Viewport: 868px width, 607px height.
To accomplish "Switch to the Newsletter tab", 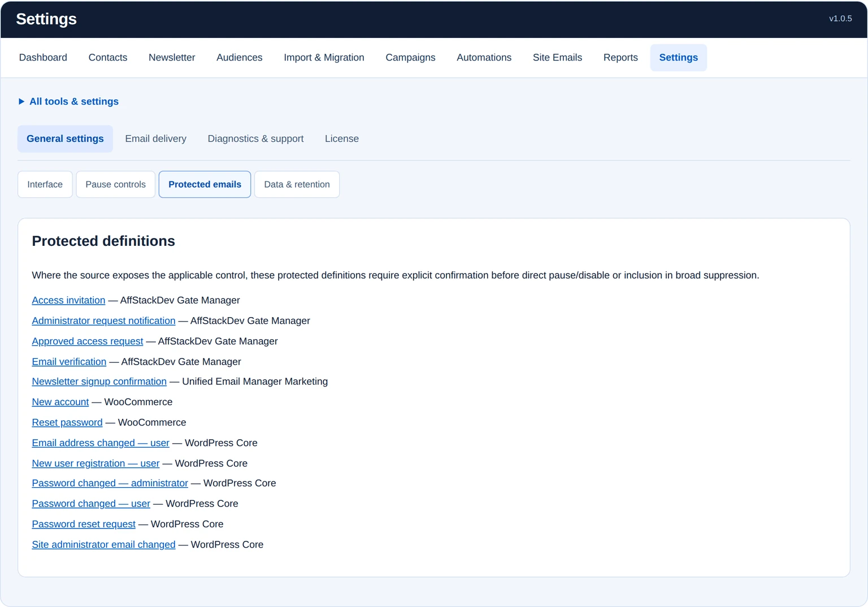I will tap(172, 58).
